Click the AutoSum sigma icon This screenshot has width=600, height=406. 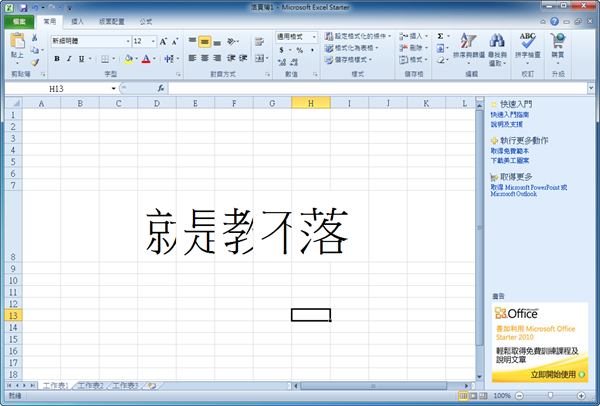(440, 36)
